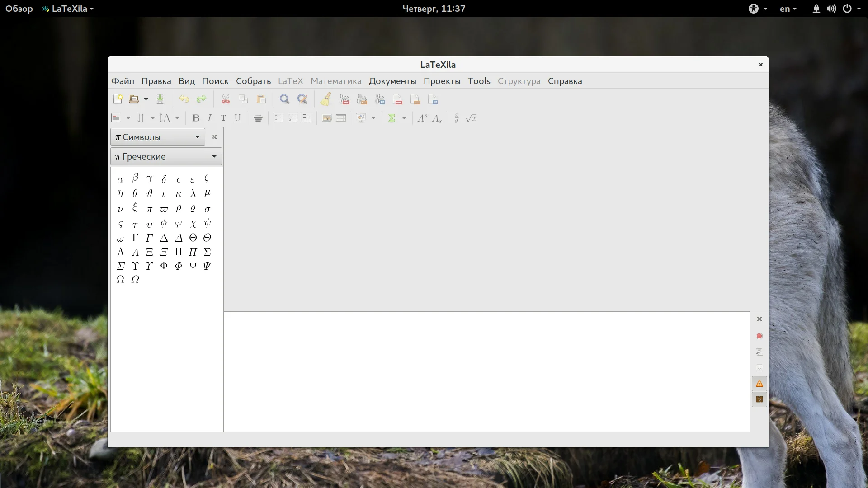
Task: Close the symbols side panel
Action: pos(214,137)
